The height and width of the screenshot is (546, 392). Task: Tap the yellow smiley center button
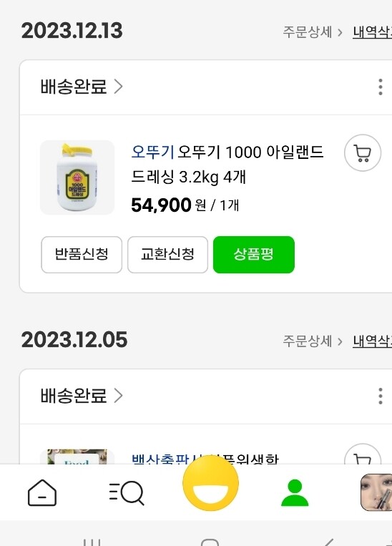tap(210, 483)
